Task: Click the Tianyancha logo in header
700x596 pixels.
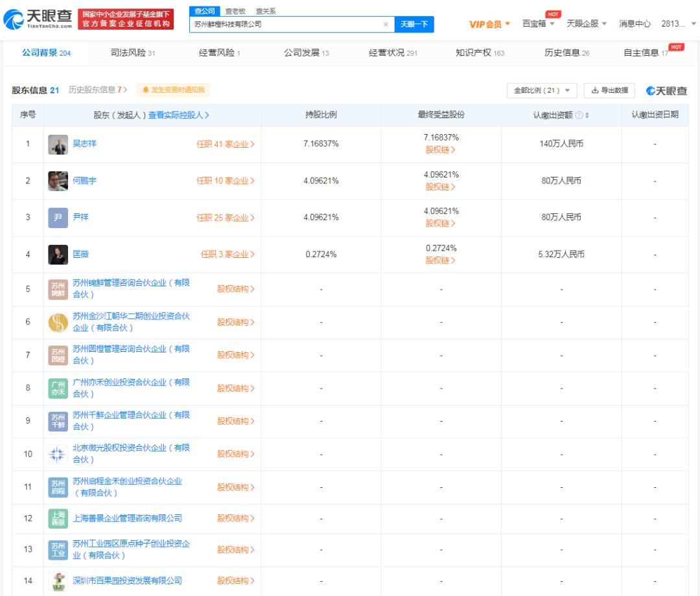Action: click(38, 19)
